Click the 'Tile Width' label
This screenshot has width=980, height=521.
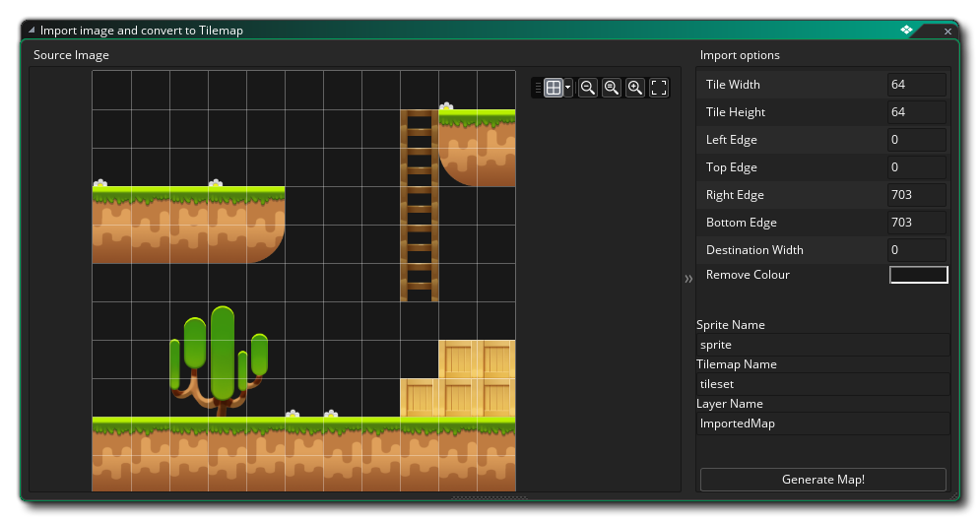point(733,85)
